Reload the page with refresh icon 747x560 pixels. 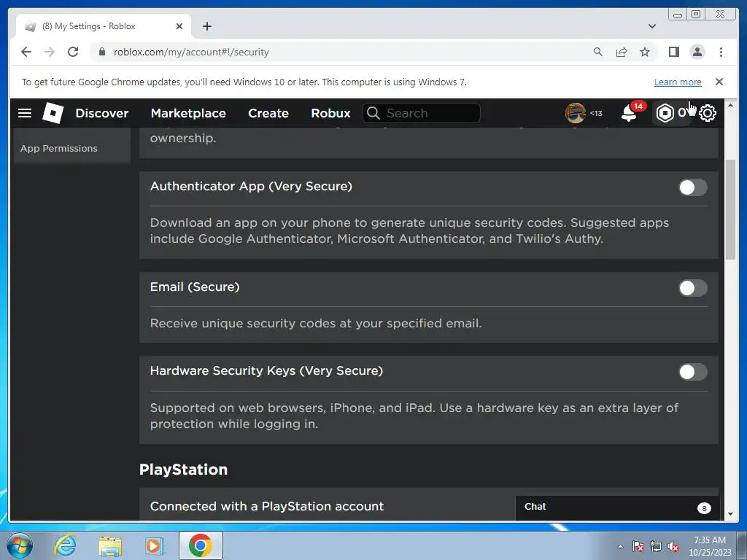pos(73,52)
